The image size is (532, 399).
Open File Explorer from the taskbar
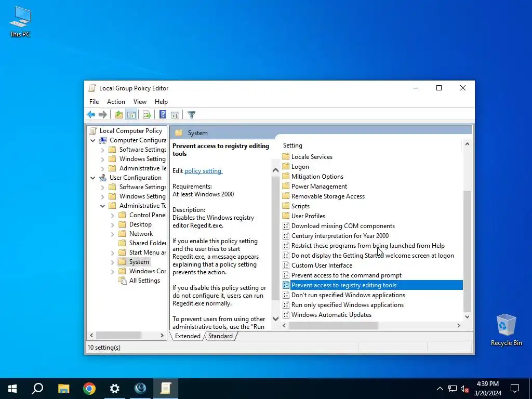(x=63, y=389)
